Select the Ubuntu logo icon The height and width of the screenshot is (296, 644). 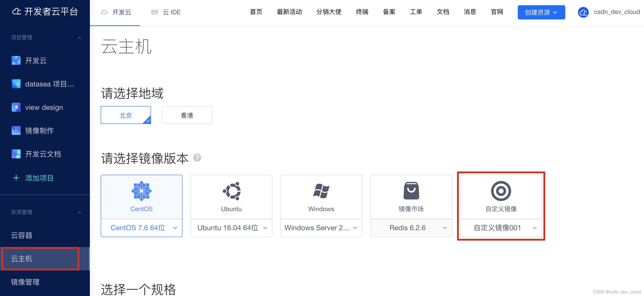(231, 191)
